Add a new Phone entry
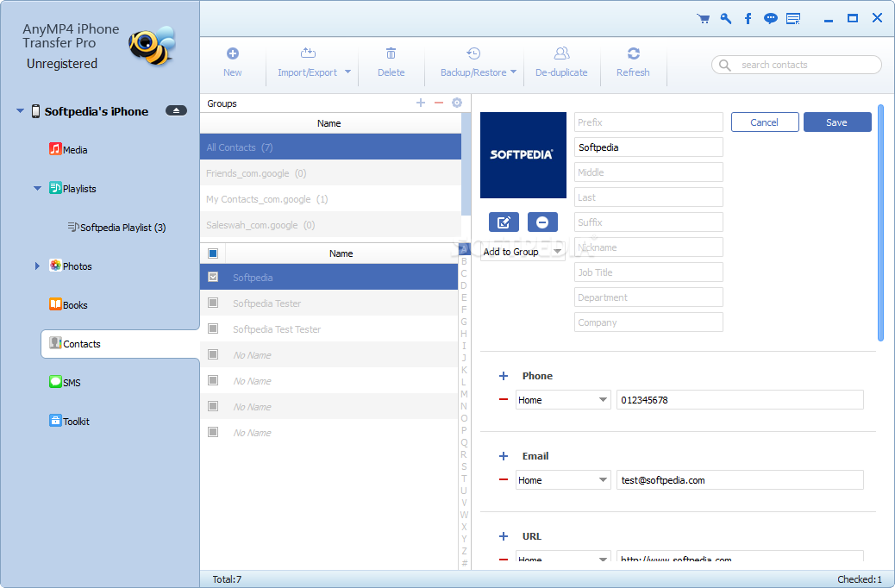The height and width of the screenshot is (588, 895). tap(504, 376)
